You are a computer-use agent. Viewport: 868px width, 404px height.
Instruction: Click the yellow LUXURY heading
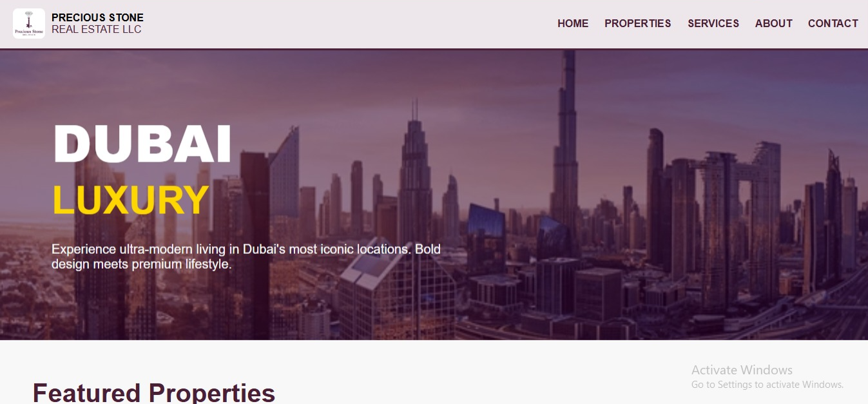(131, 200)
